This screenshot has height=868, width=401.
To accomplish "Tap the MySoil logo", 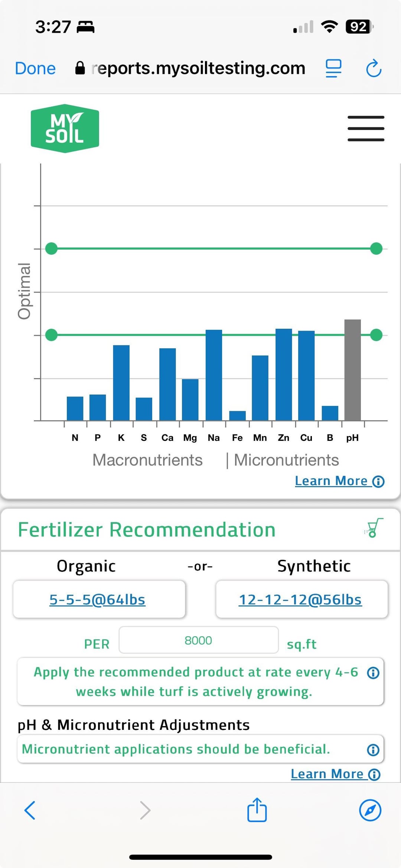I will click(x=65, y=129).
